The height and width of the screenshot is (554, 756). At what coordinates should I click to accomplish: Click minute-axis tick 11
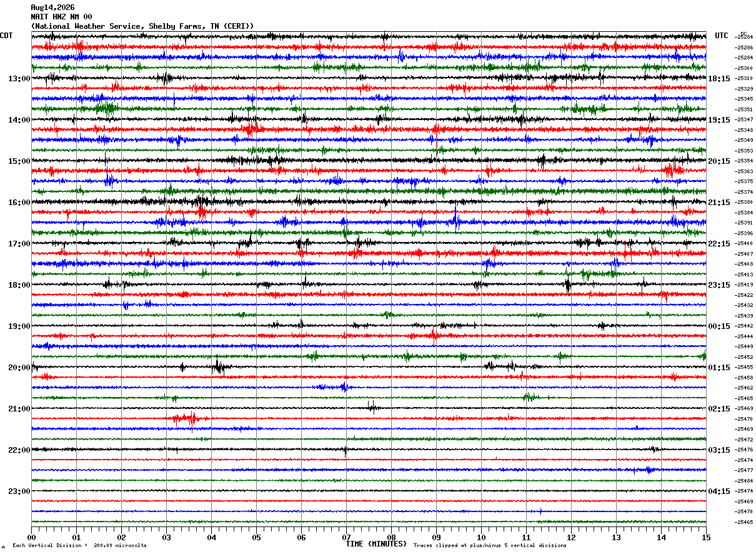(526, 537)
